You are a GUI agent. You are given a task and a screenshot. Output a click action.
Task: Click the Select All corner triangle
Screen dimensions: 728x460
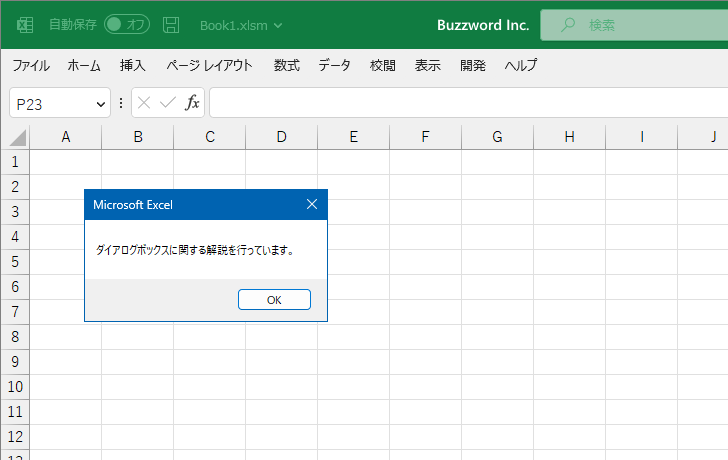[x=18, y=138]
